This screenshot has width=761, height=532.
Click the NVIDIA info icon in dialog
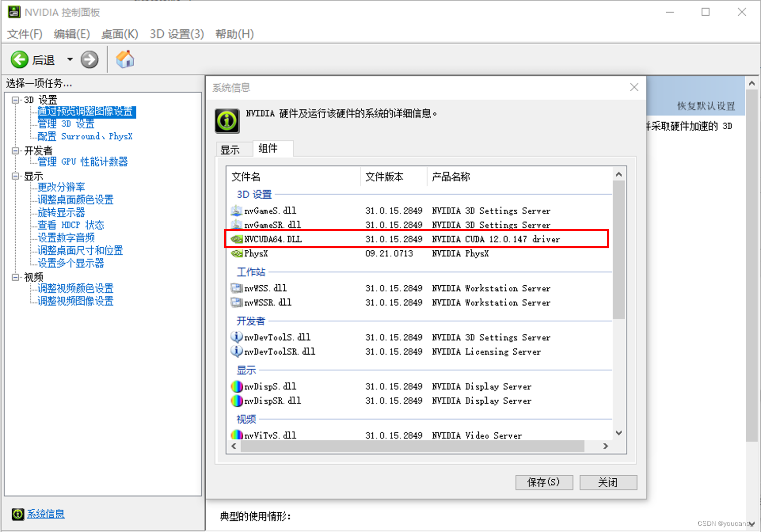click(x=227, y=121)
